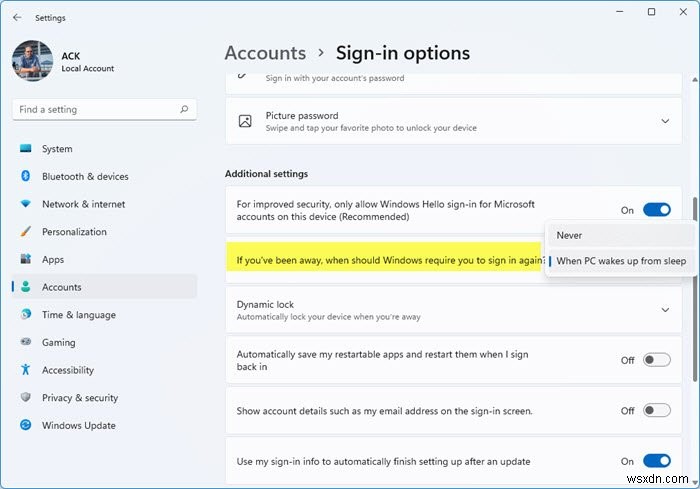Go to Privacy & security
Viewport: 700px width, 489px height.
(x=80, y=398)
